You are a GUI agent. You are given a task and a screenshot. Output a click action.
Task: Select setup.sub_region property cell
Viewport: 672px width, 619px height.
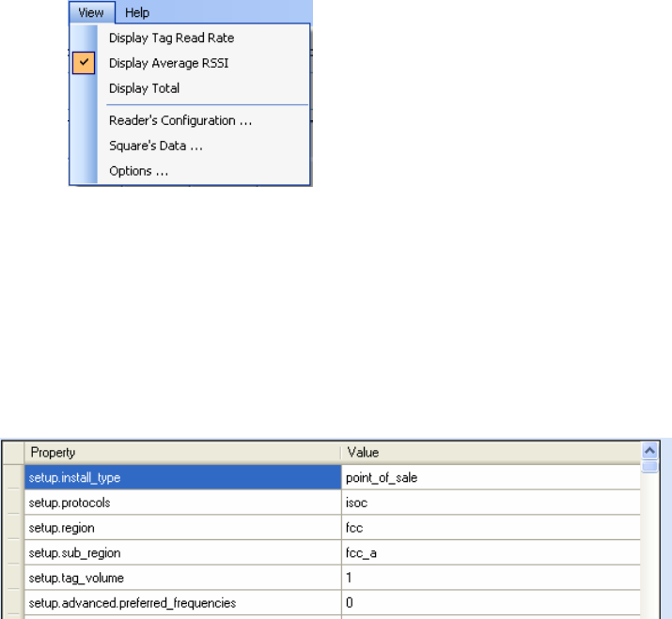tap(182, 552)
